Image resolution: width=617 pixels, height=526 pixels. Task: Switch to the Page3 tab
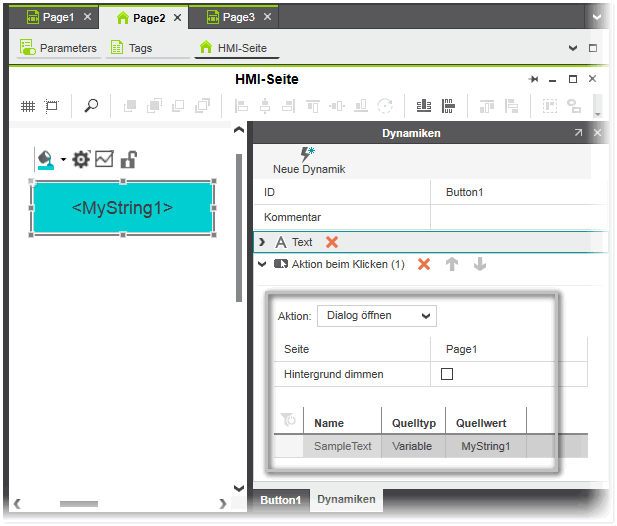point(237,17)
